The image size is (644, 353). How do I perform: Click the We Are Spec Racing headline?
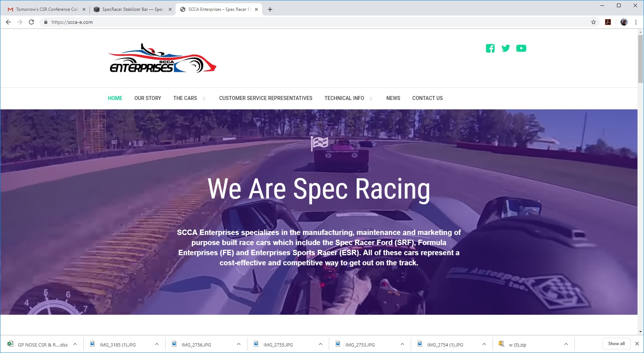(319, 189)
